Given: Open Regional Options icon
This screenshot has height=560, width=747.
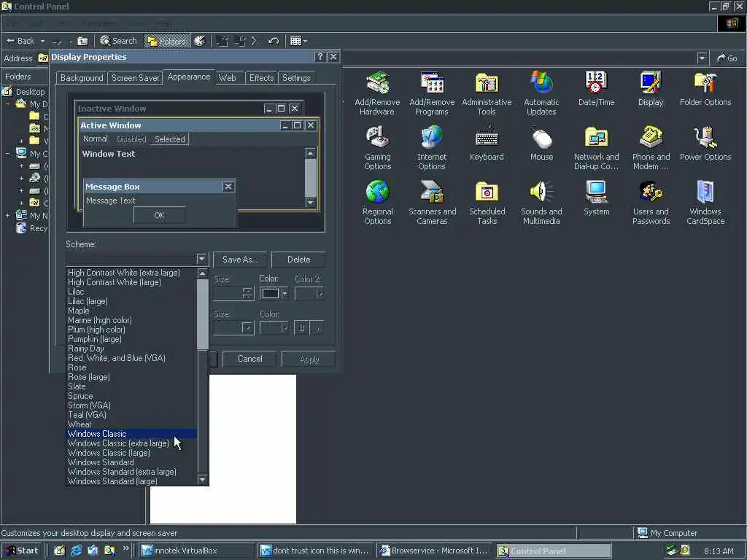Looking at the screenshot, I should (x=377, y=203).
